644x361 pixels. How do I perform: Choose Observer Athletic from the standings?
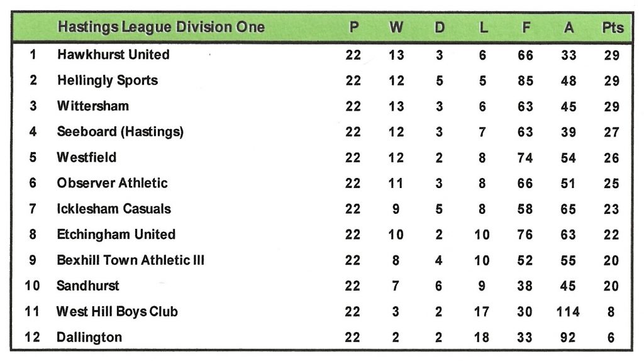click(x=112, y=183)
